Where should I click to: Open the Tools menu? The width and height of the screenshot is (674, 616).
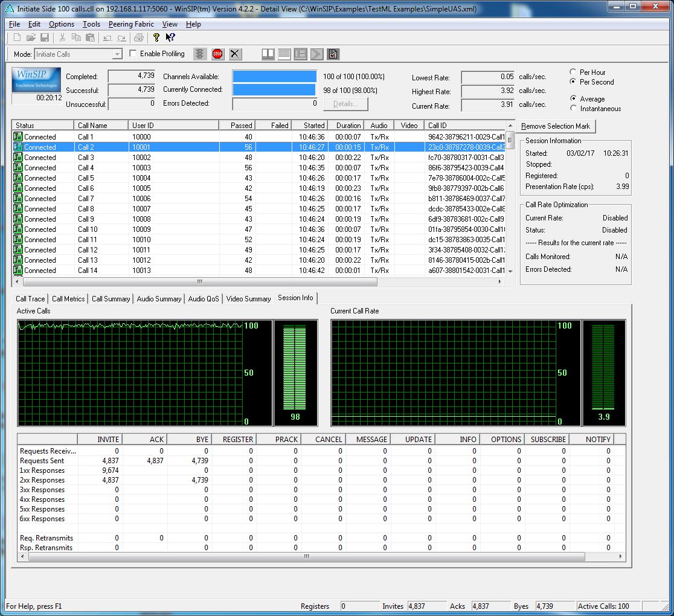(x=92, y=24)
